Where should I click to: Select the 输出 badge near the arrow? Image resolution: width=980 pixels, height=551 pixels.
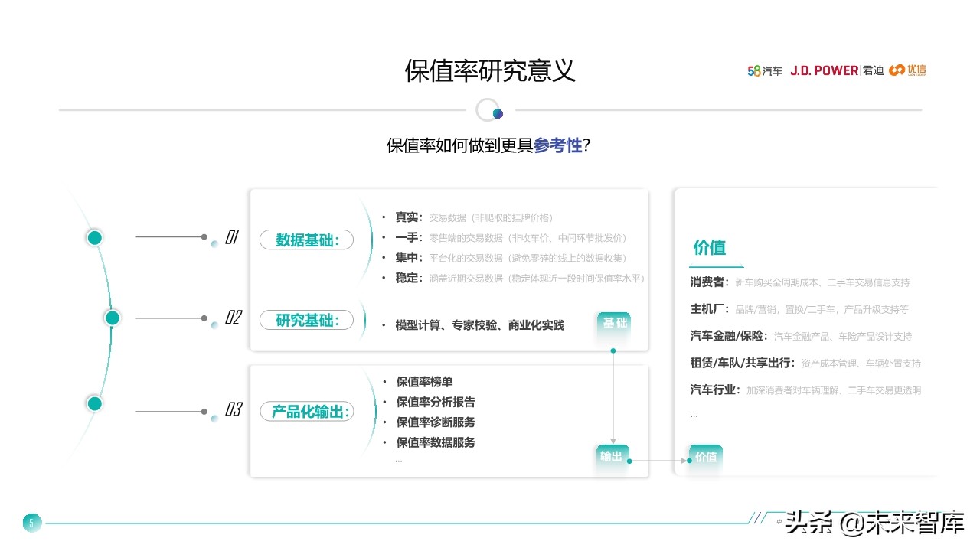tap(612, 457)
